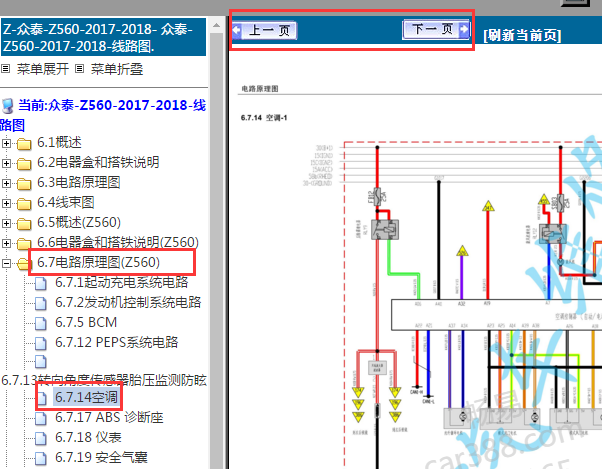The width and height of the screenshot is (602, 469).
Task: Open 6.7.18 仪表 page
Action: pyautogui.click(x=88, y=437)
